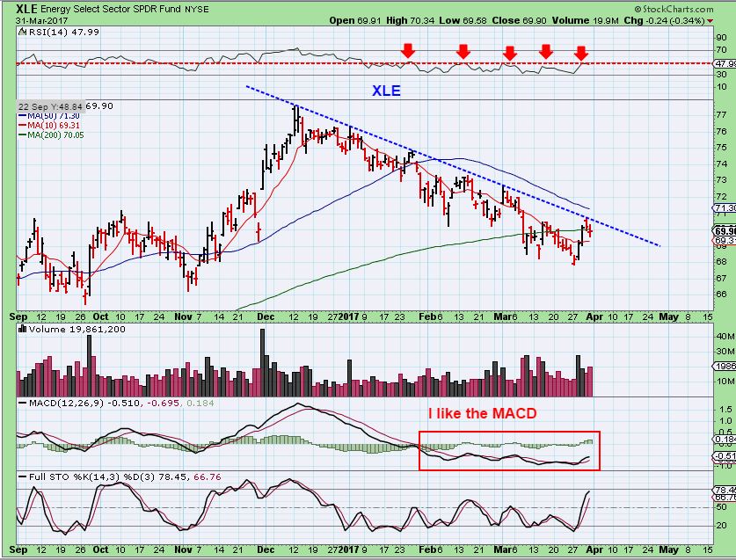Click the Chg -0.24 (-0.34%) value
This screenshot has width=736, height=560.
[x=666, y=20]
